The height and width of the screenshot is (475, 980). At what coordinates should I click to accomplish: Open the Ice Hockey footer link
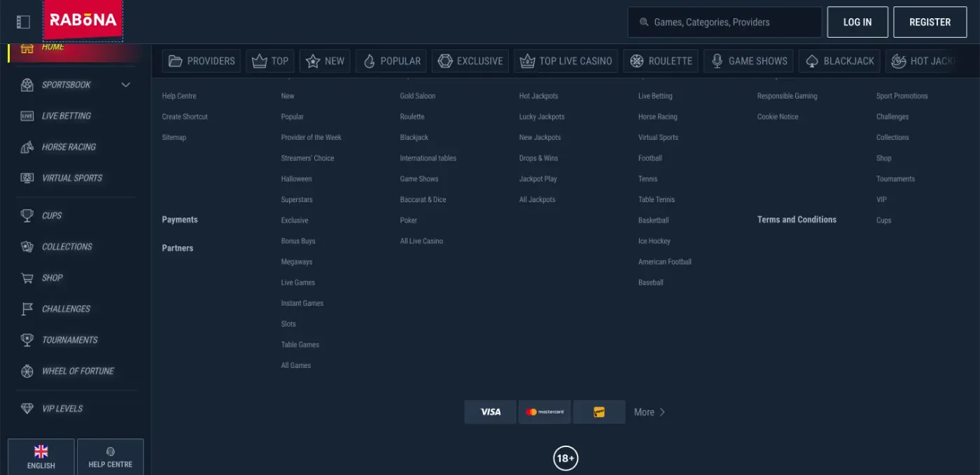click(x=654, y=241)
